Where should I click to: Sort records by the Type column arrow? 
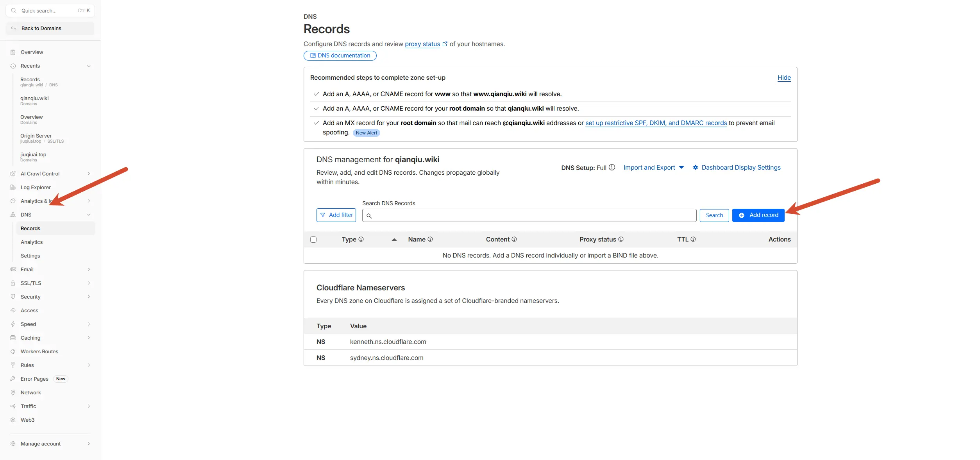point(394,240)
